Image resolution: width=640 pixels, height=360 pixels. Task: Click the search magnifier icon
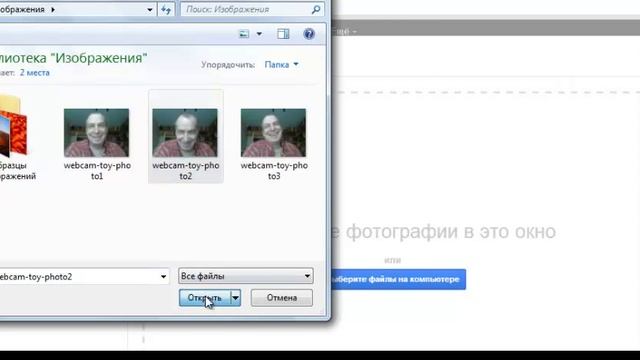click(316, 9)
